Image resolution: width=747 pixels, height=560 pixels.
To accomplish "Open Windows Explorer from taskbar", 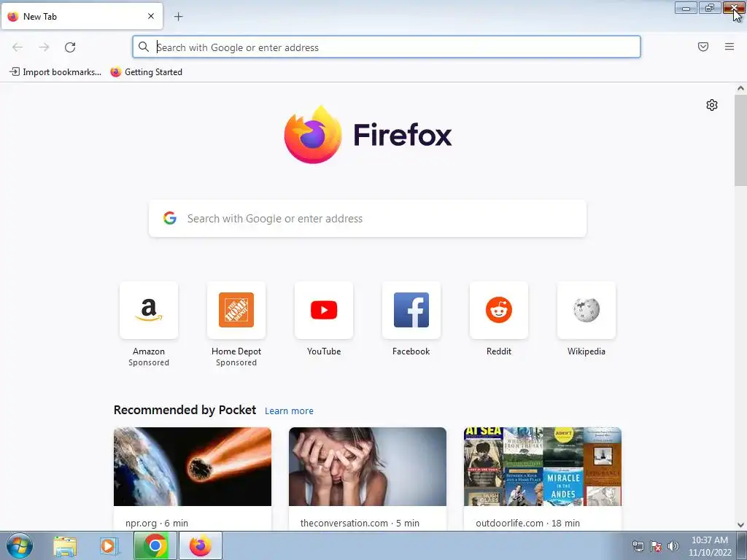I will click(x=65, y=546).
